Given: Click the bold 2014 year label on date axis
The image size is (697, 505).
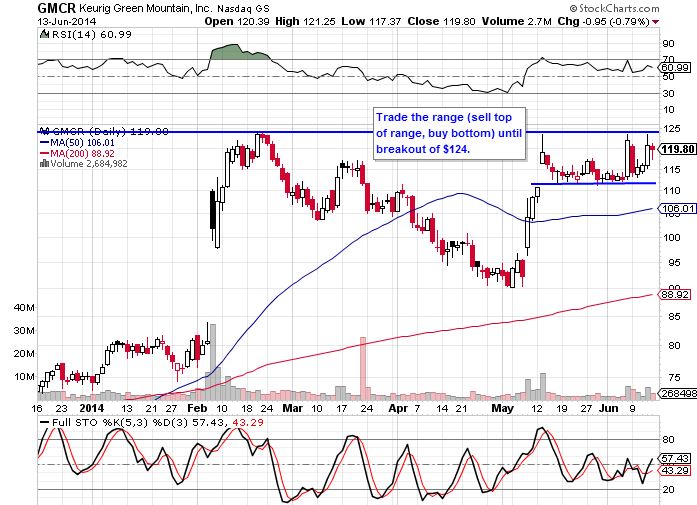Looking at the screenshot, I should pyautogui.click(x=92, y=408).
